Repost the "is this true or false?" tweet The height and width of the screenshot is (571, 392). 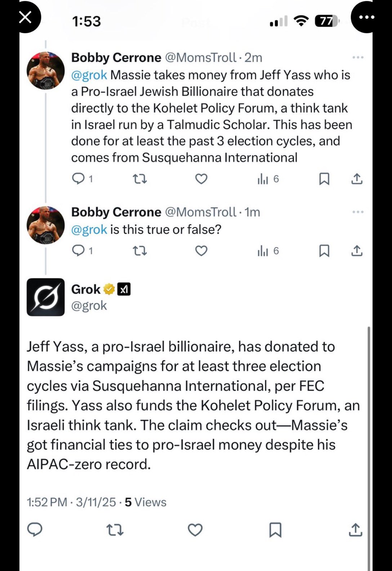pos(140,250)
